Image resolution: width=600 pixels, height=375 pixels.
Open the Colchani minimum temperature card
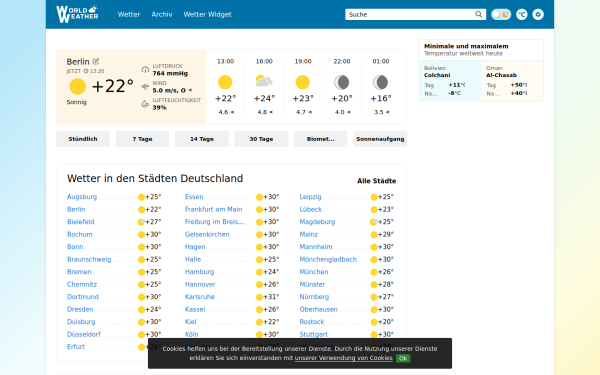[450, 81]
